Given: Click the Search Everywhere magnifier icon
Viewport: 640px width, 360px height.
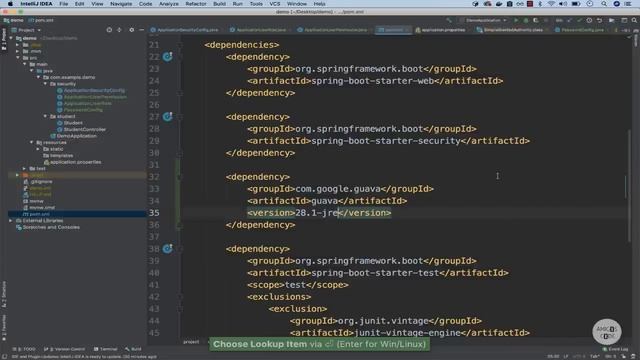Looking at the screenshot, I should pos(634,20).
